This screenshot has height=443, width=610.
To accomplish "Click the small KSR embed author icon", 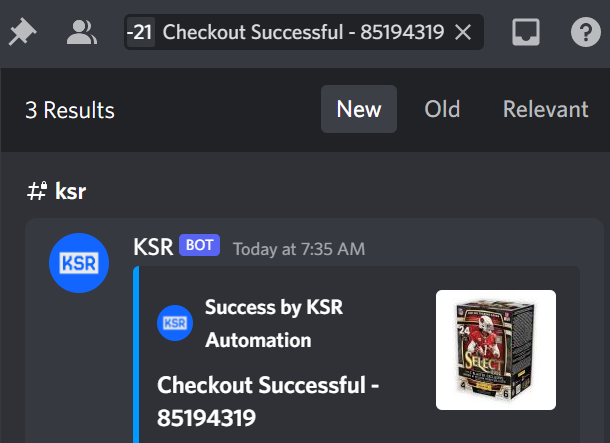I will (x=175, y=323).
